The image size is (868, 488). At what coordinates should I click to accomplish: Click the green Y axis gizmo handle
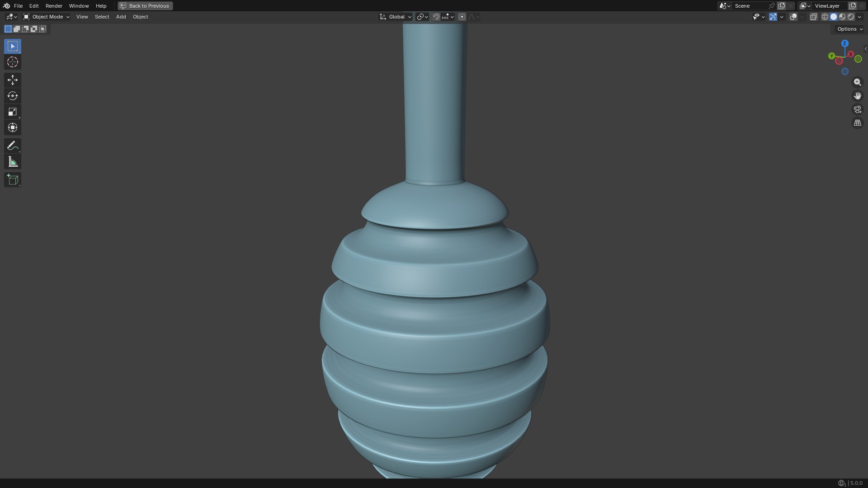tap(831, 56)
